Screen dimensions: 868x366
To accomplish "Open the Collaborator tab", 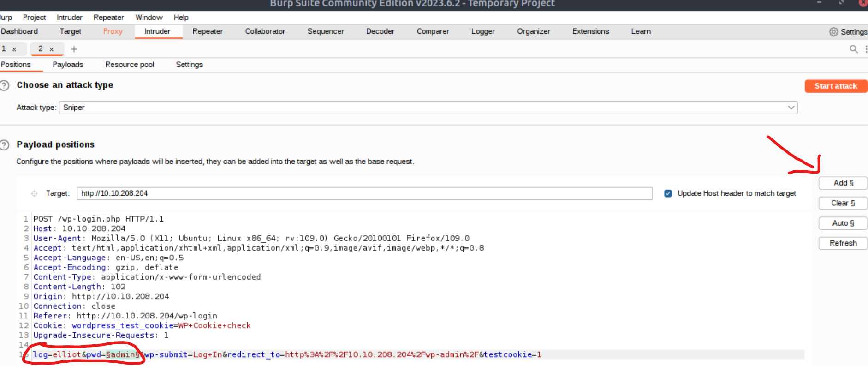I will (x=265, y=31).
